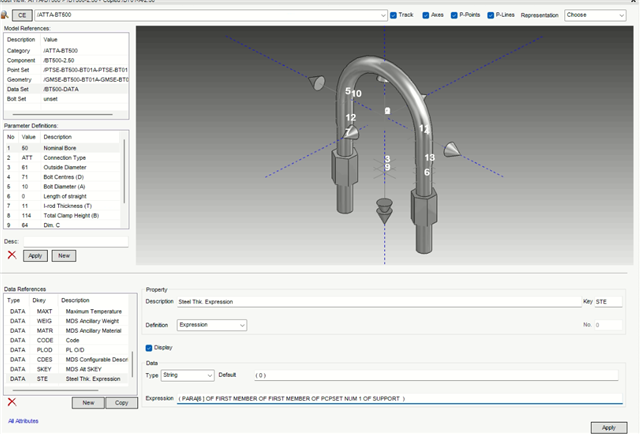Click the Copy button
The height and width of the screenshot is (434, 640).
(121, 403)
